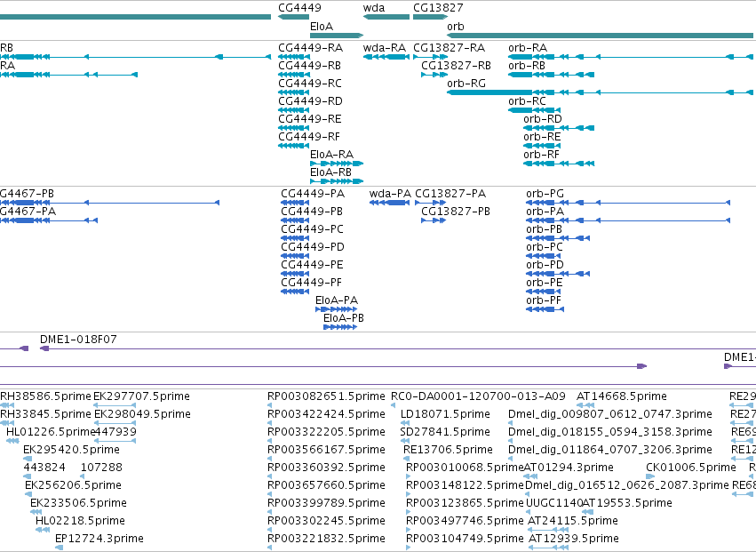Select EST RP003082651.5prime
Viewport: 756px width, 552px height.
(x=269, y=405)
